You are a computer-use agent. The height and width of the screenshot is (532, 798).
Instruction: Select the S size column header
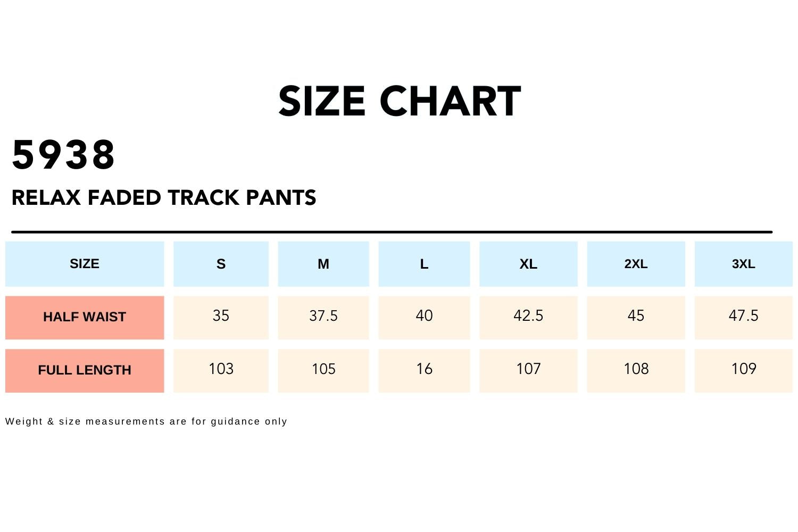point(221,264)
